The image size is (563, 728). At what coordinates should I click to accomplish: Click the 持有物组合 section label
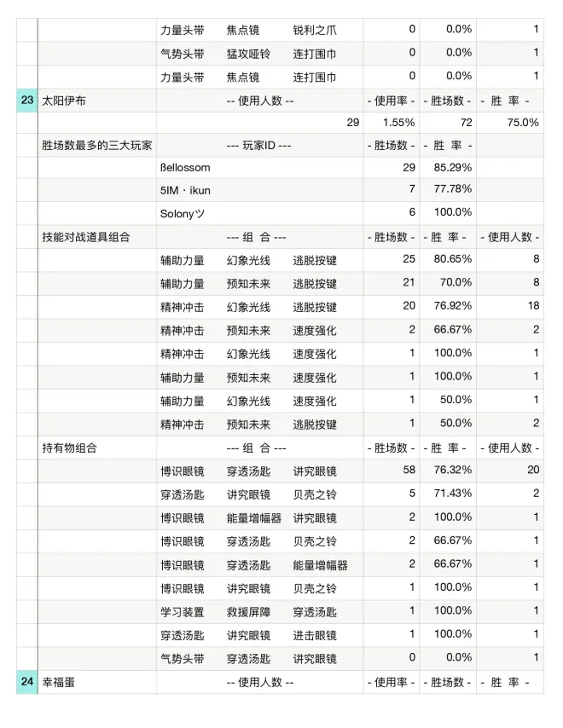pyautogui.click(x=70, y=448)
